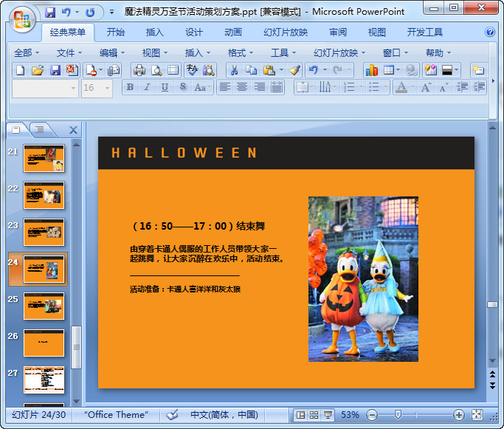
Task: Open the 工具 menu
Action: pyautogui.click(x=283, y=52)
